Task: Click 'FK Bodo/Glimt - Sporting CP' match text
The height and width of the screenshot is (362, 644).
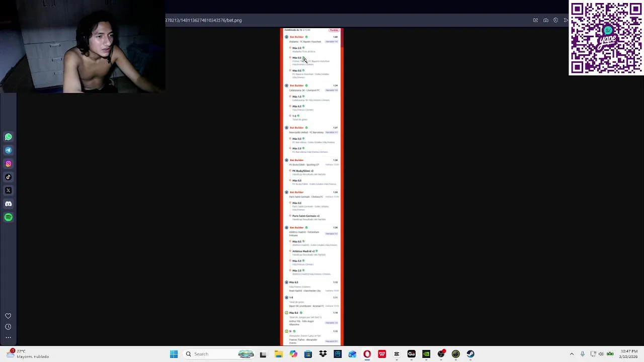Action: coord(304,164)
